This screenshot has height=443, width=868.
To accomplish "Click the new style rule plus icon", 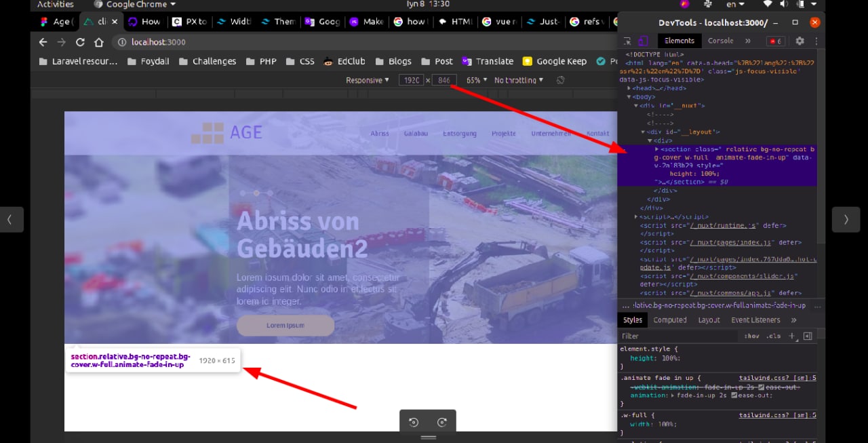I will [791, 336].
